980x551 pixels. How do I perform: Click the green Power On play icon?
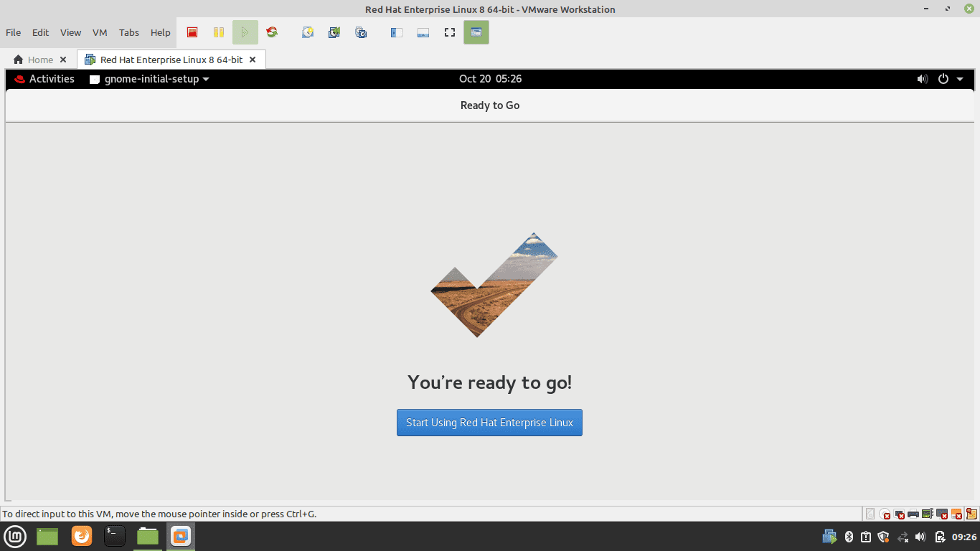(x=245, y=32)
